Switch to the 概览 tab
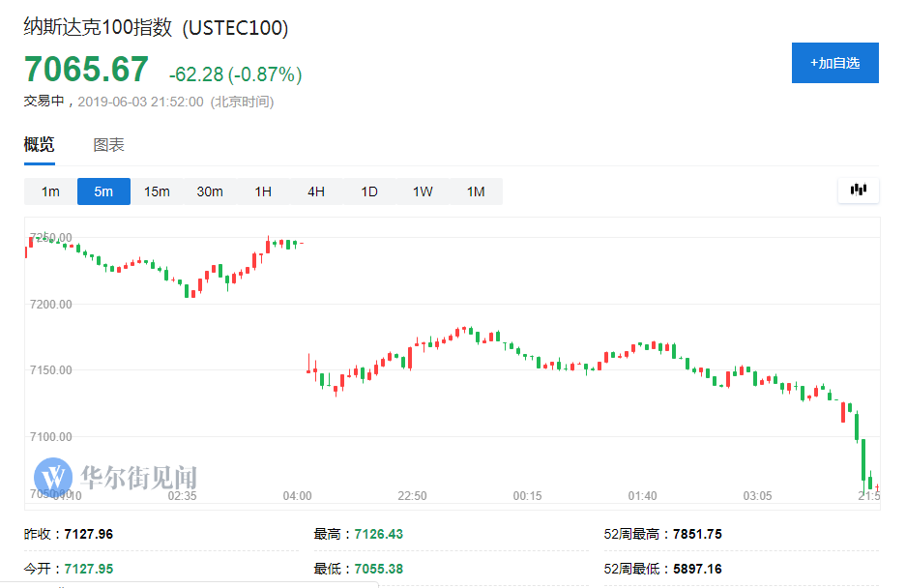Image resolution: width=906 pixels, height=588 pixels. click(40, 145)
